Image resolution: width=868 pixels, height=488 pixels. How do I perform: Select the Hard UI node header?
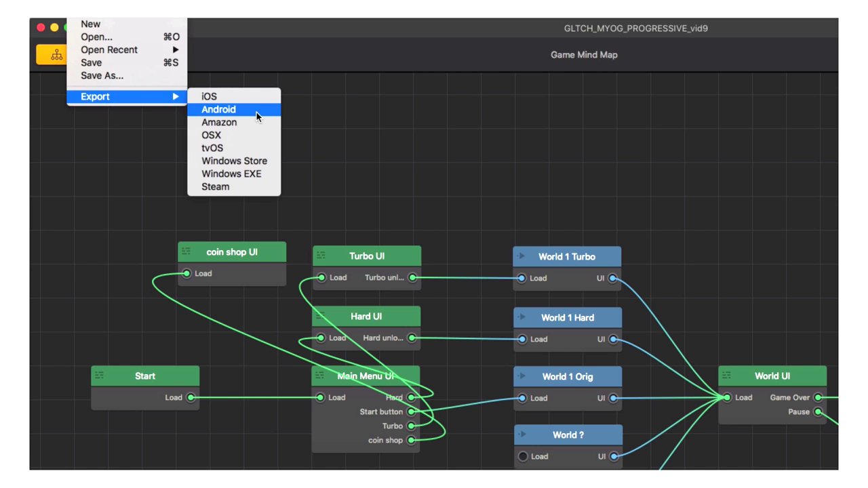pyautogui.click(x=366, y=317)
